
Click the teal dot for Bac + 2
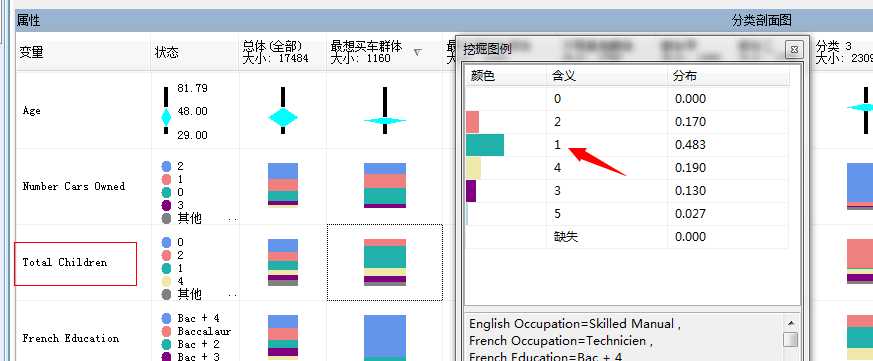point(166,344)
